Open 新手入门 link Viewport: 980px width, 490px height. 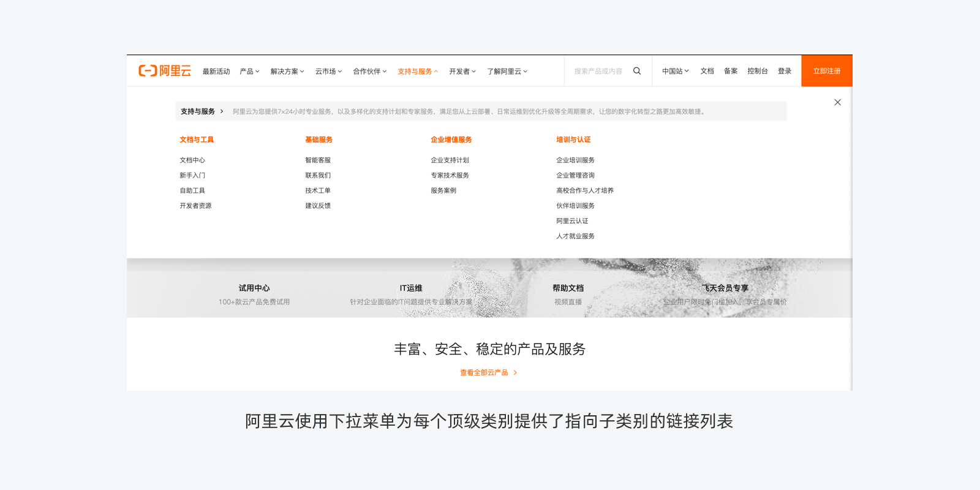pos(192,175)
